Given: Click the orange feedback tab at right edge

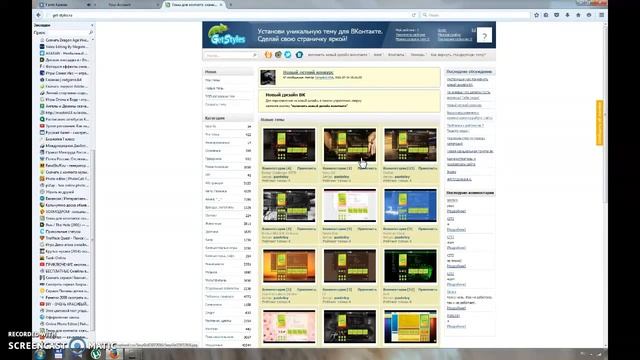Looking at the screenshot, I should 600,122.
